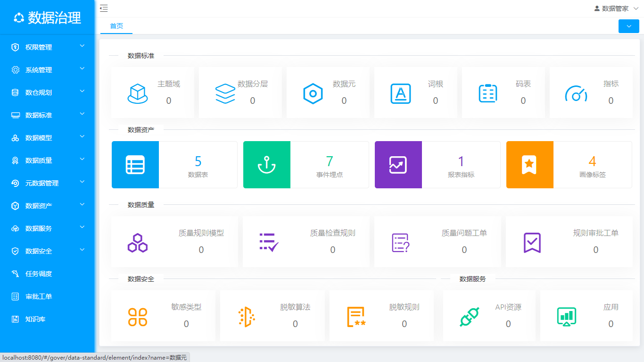
Task: Click the 数据元 hexagon icon
Action: tap(313, 93)
